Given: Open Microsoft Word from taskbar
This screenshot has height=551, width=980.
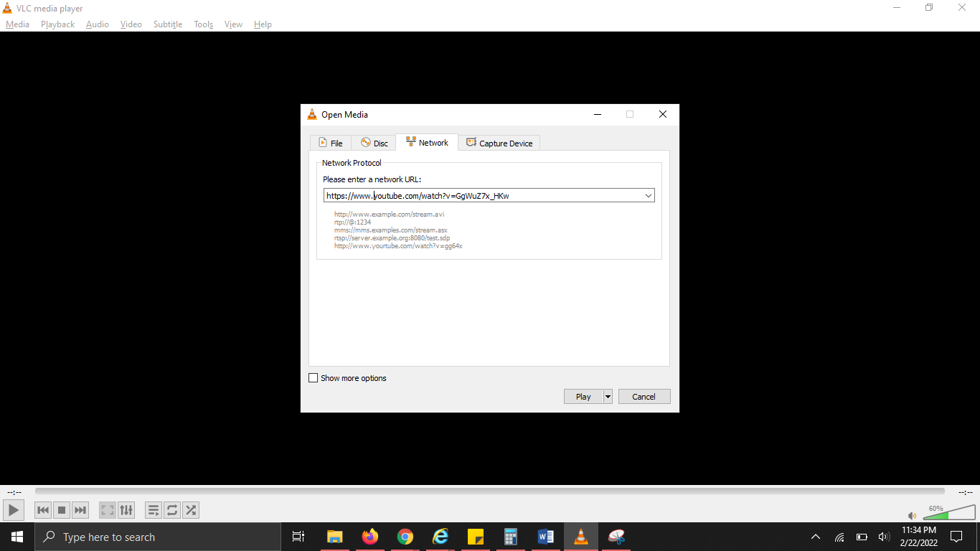Looking at the screenshot, I should coord(546,537).
